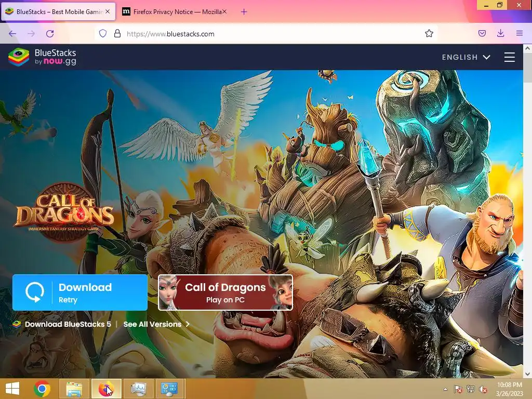
Task: Open the Control Panel taskbar icon
Action: [169, 389]
